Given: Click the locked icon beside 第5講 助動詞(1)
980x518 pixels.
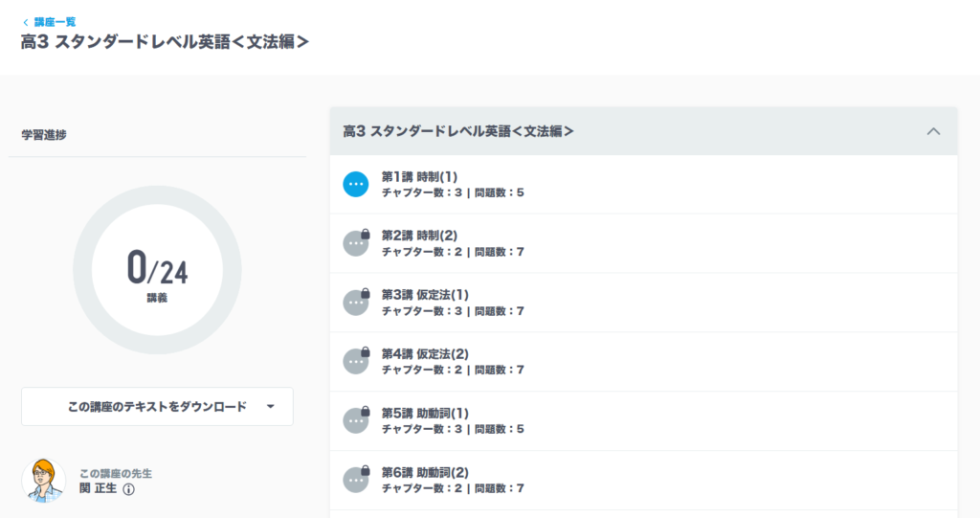Looking at the screenshot, I should (x=356, y=420).
